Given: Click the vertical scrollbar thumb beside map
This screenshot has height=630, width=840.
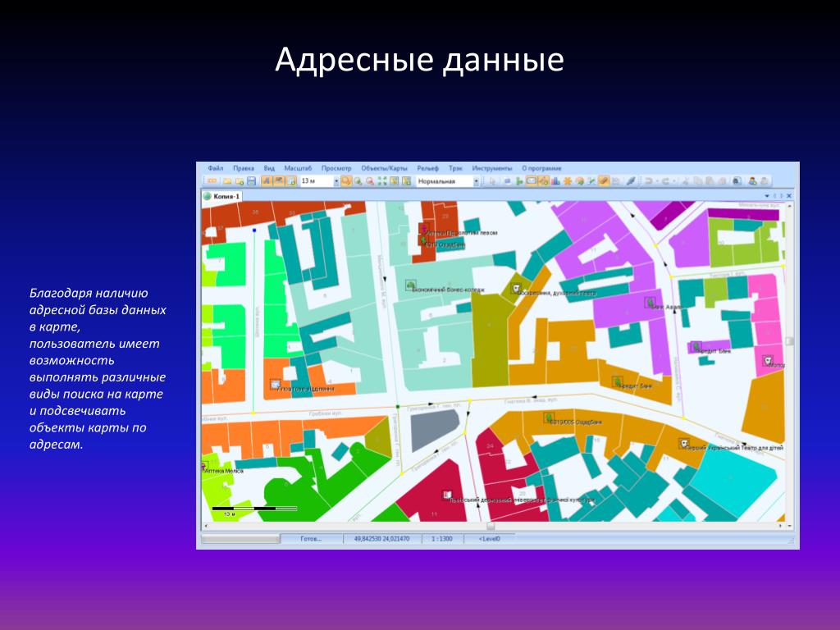Looking at the screenshot, I should click(x=789, y=341).
